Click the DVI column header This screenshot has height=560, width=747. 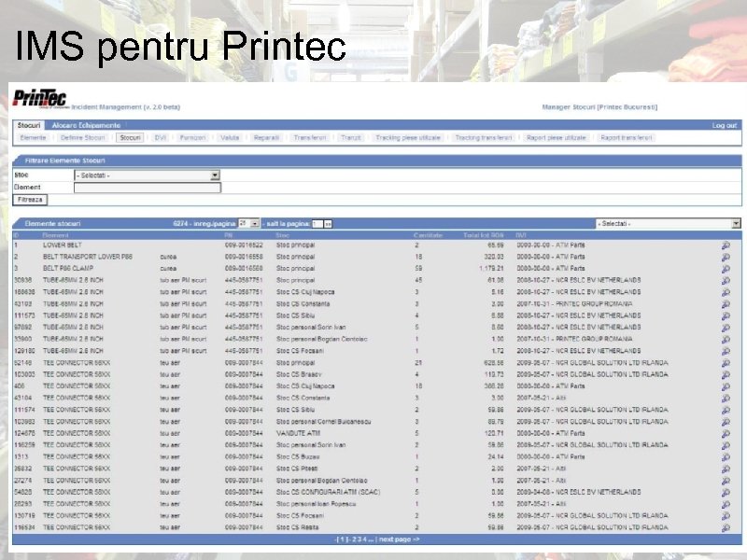click(521, 235)
